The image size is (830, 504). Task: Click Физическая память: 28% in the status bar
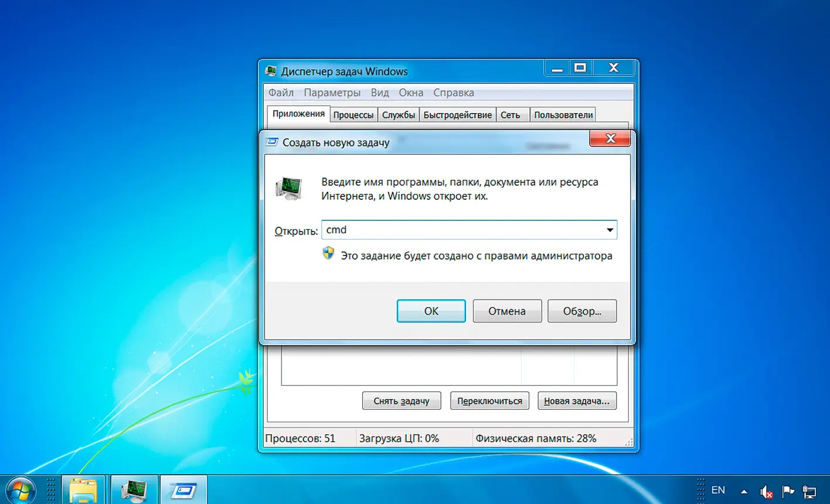(x=536, y=438)
